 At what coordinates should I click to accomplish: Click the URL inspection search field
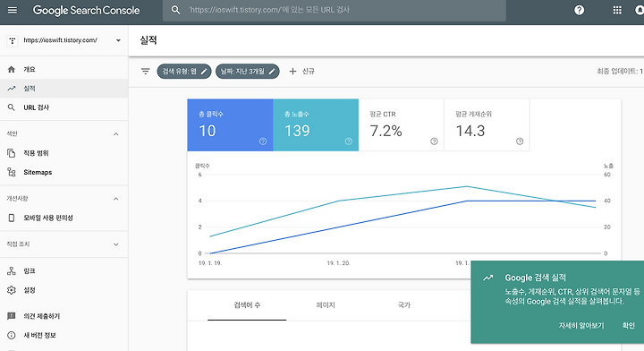click(x=335, y=10)
